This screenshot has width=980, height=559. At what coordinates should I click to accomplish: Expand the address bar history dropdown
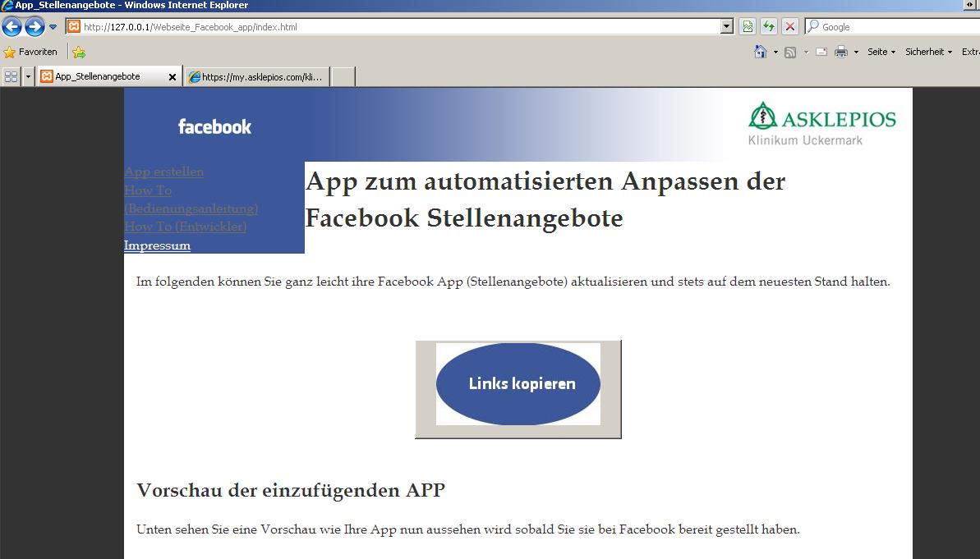(x=727, y=27)
